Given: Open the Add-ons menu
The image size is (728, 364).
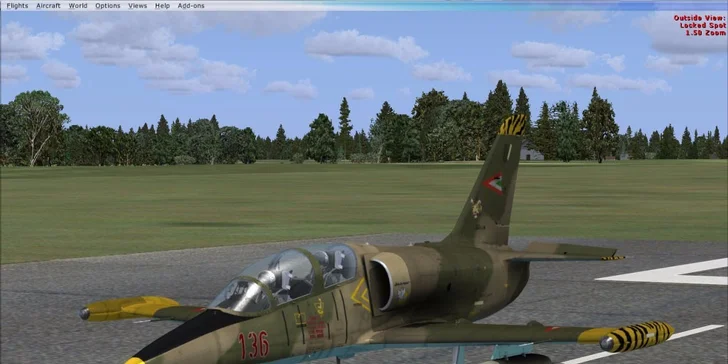Looking at the screenshot, I should [x=191, y=6].
